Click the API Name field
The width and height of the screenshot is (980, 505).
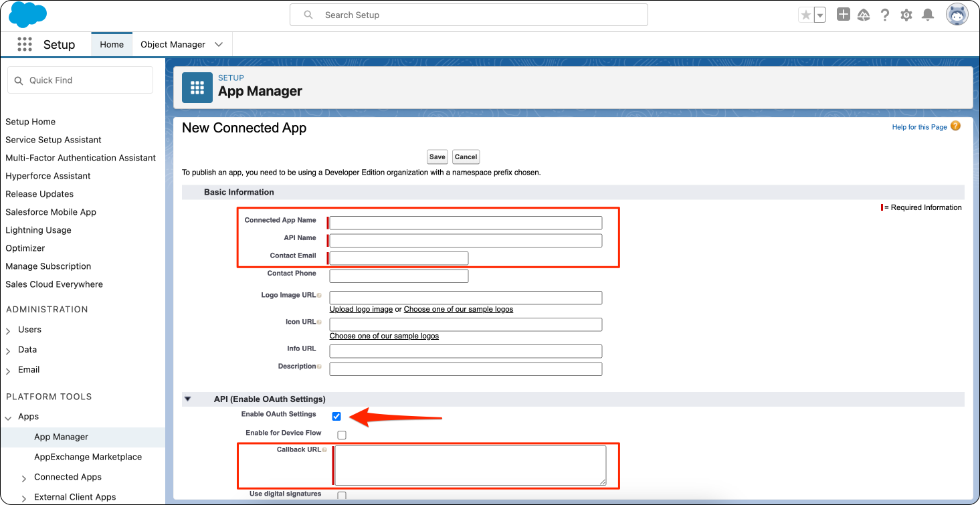[466, 240]
